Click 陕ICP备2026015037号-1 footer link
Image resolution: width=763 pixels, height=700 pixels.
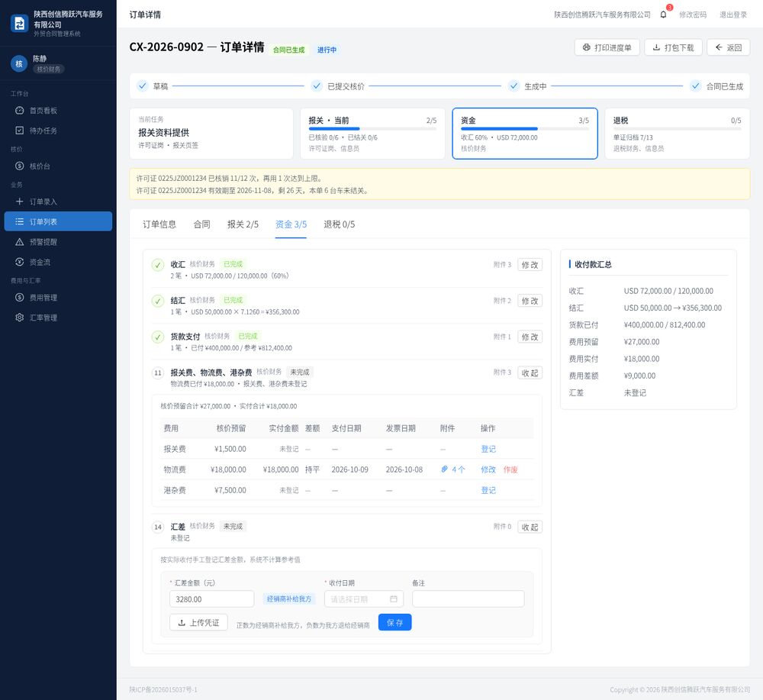[163, 689]
